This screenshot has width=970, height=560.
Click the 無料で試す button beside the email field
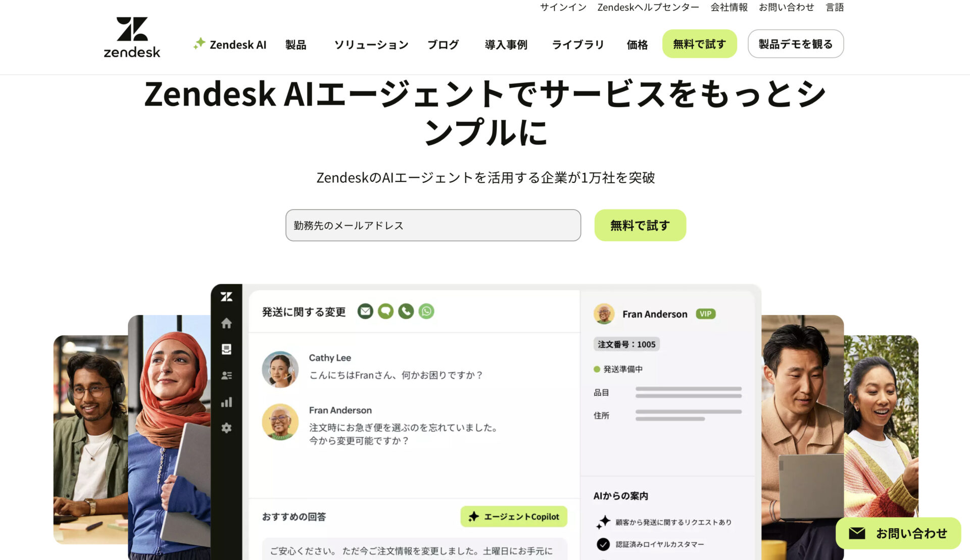640,225
